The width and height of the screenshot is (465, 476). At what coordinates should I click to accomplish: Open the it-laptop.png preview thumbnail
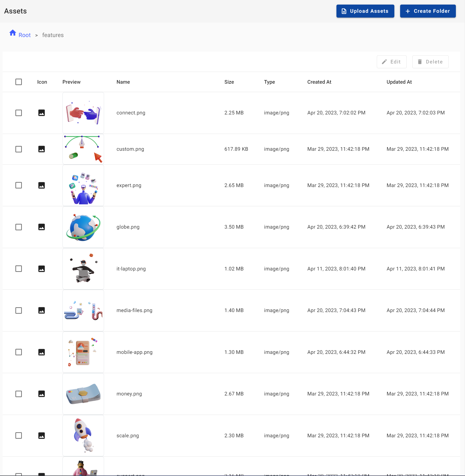tap(83, 269)
